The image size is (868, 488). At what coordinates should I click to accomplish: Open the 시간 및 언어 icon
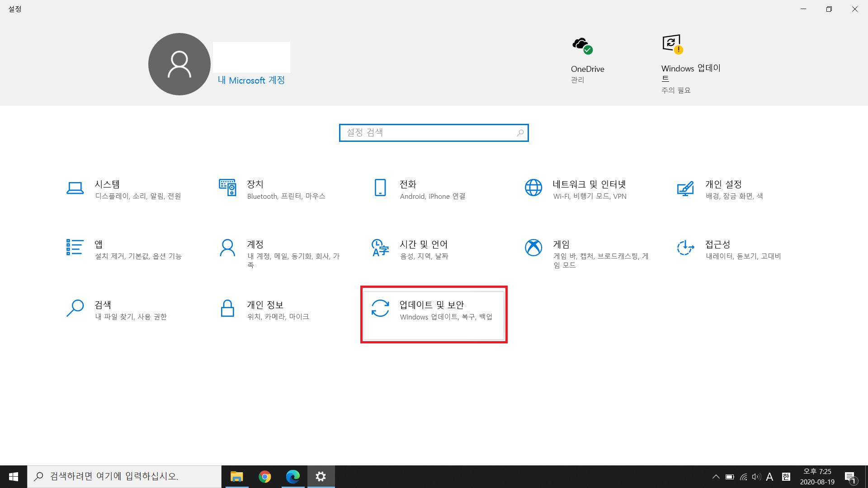click(x=380, y=248)
